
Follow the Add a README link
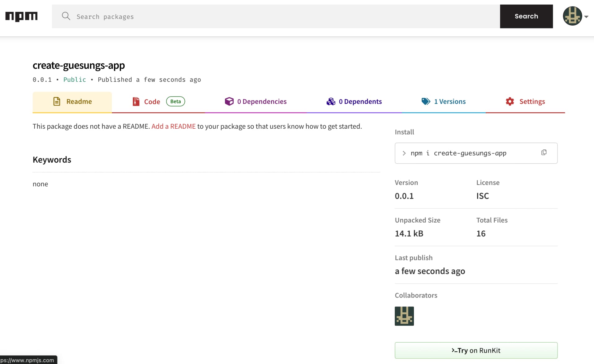pos(173,126)
